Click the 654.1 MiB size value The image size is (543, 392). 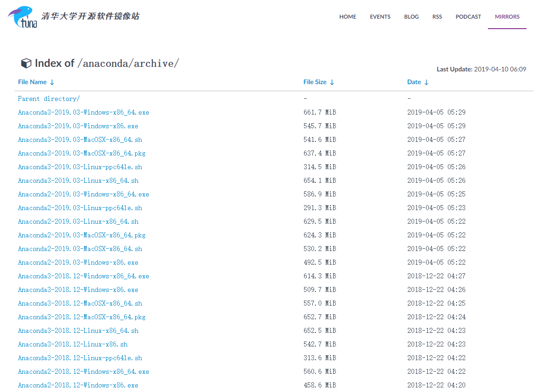click(x=320, y=181)
